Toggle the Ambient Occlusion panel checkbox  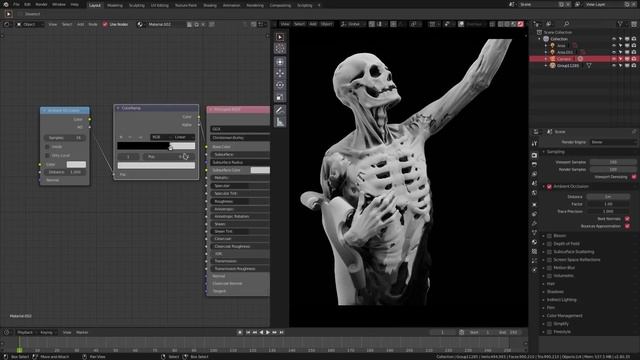pos(549,187)
